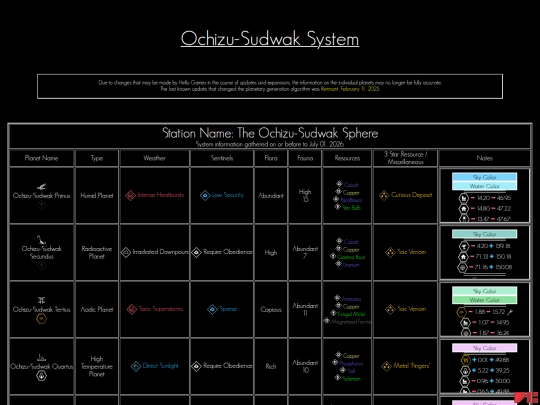
Task: Click the Copious flora cell
Action: pos(271,310)
